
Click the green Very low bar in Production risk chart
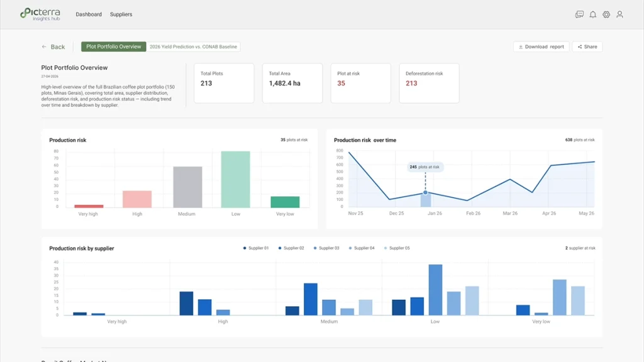click(x=285, y=202)
